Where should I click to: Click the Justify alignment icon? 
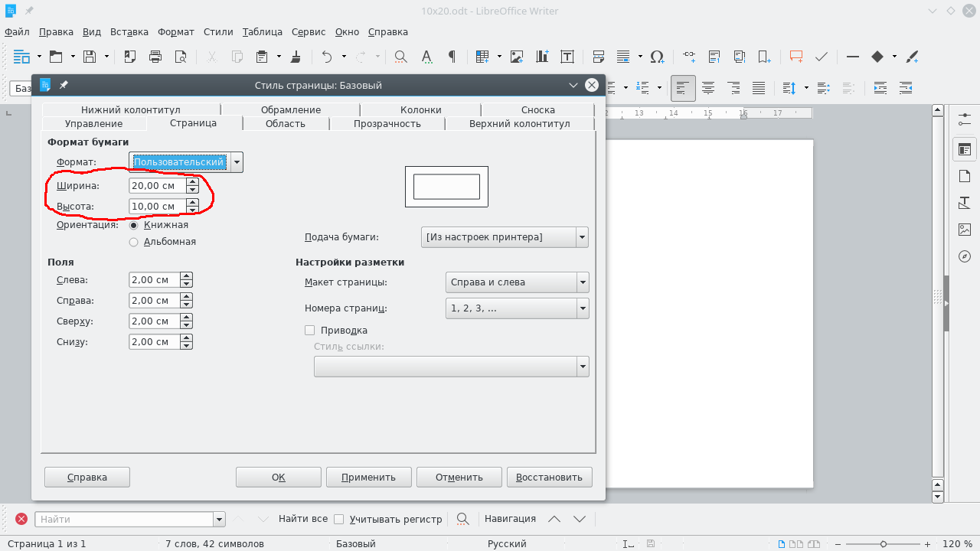pyautogui.click(x=758, y=88)
